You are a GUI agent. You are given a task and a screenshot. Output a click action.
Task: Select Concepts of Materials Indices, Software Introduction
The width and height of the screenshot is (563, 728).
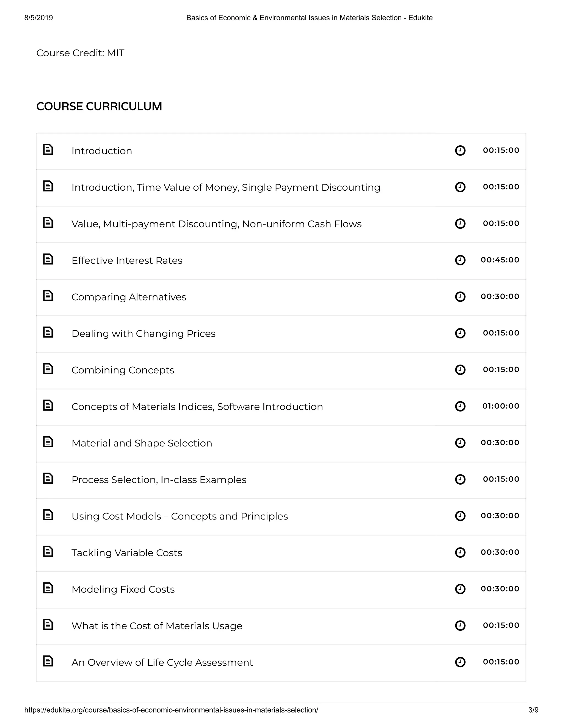pyautogui.click(x=197, y=407)
